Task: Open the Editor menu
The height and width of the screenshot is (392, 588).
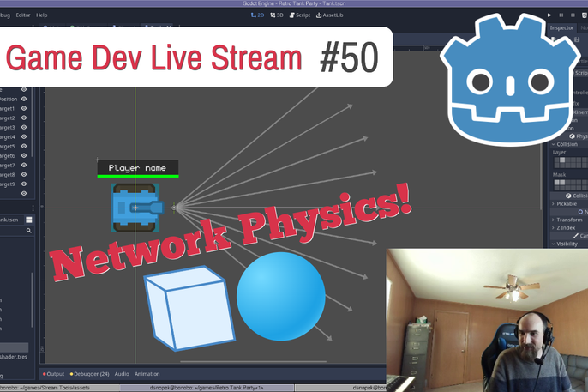Action: pos(23,15)
